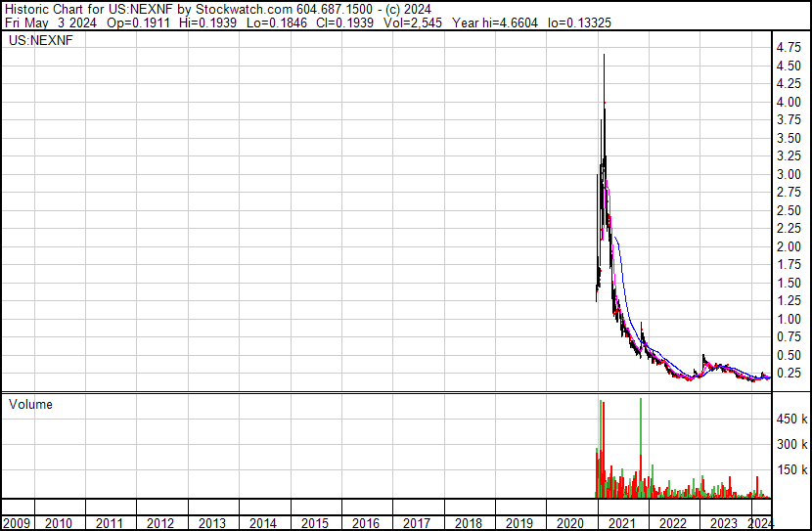This screenshot has width=812, height=531.
Task: Click the 2022 year label
Action: tap(671, 523)
